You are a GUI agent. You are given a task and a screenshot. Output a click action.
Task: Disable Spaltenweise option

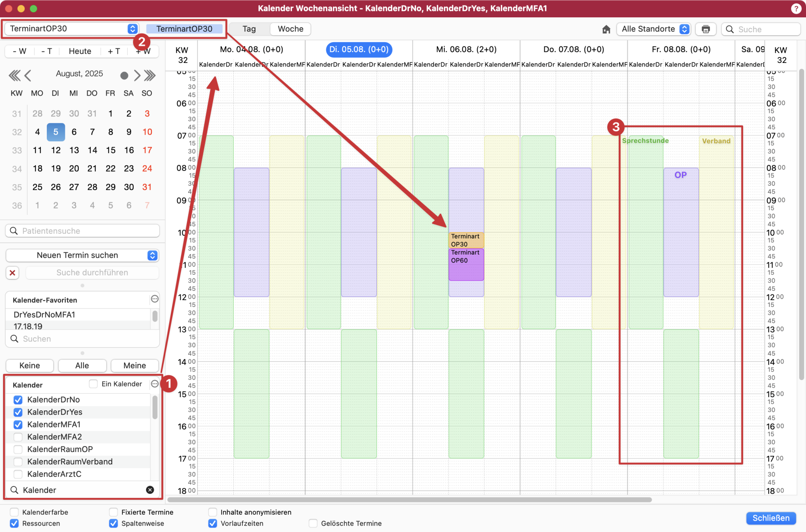point(113,523)
